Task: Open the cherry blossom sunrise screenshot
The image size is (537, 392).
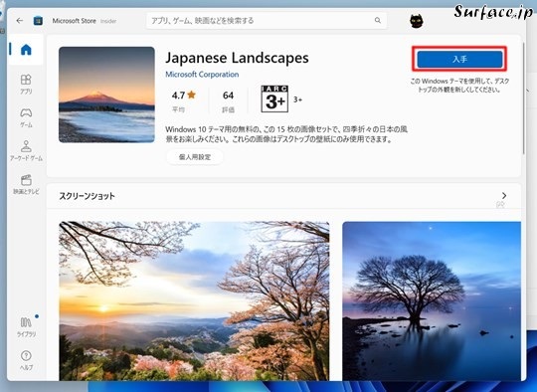Action: point(194,300)
